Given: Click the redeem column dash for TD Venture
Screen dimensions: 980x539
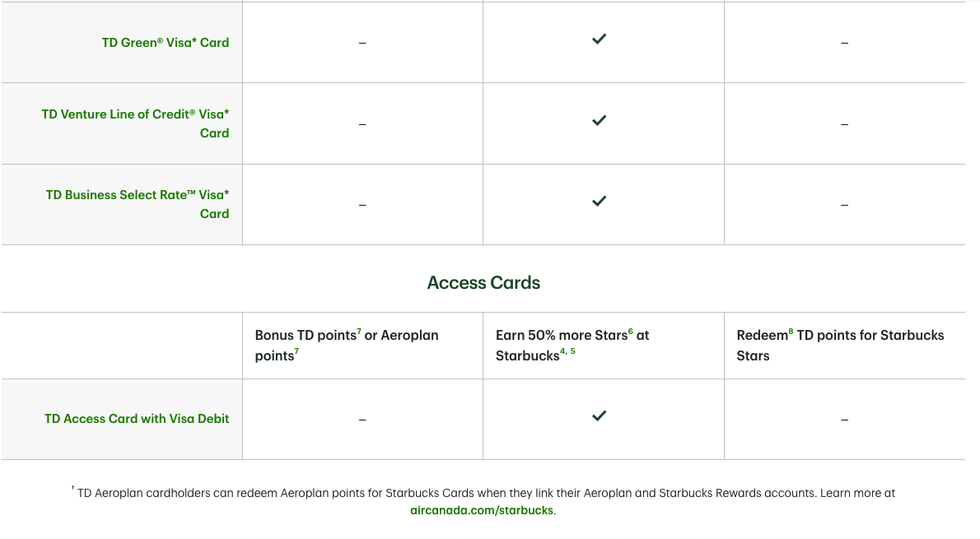Looking at the screenshot, I should pyautogui.click(x=844, y=124).
